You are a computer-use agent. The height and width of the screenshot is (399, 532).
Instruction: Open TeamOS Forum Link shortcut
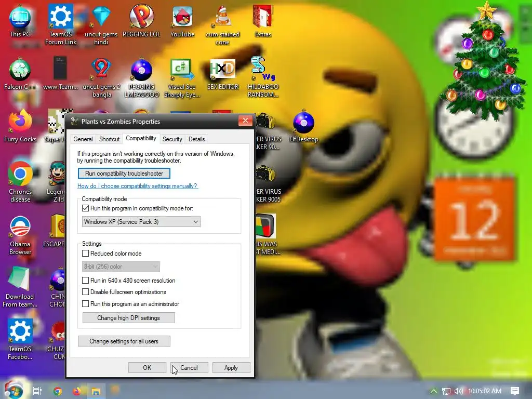click(61, 24)
